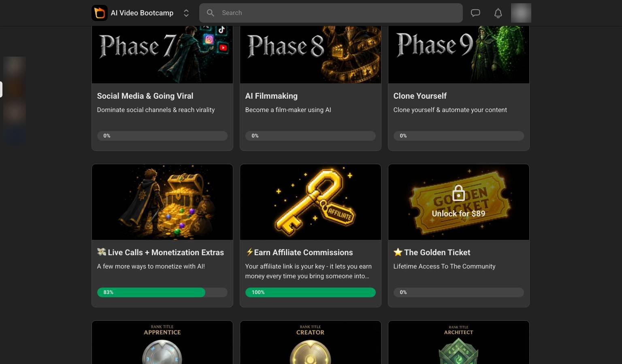The height and width of the screenshot is (364, 622).
Task: Click the Phase 7 thumbnail image
Action: (x=162, y=55)
